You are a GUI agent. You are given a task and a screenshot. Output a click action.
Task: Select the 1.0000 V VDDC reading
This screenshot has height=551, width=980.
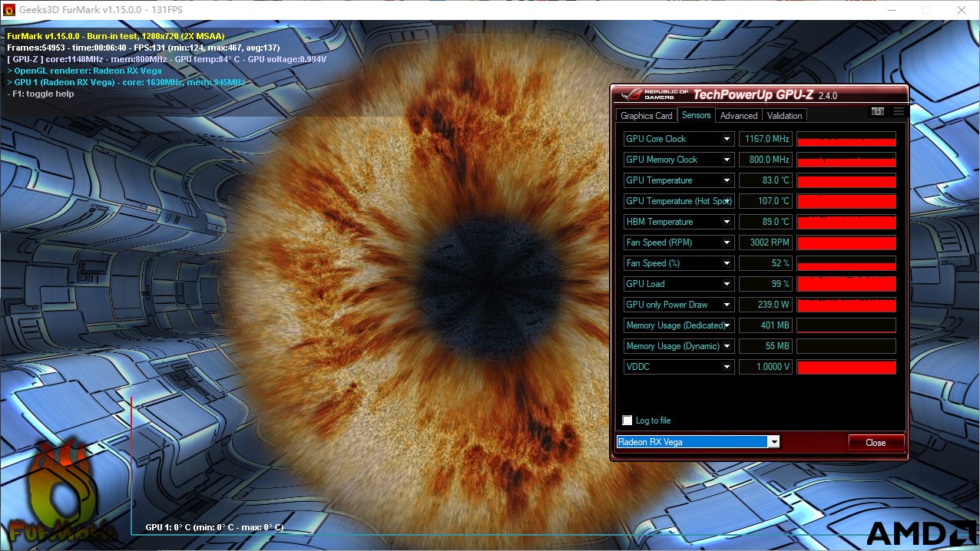point(765,367)
